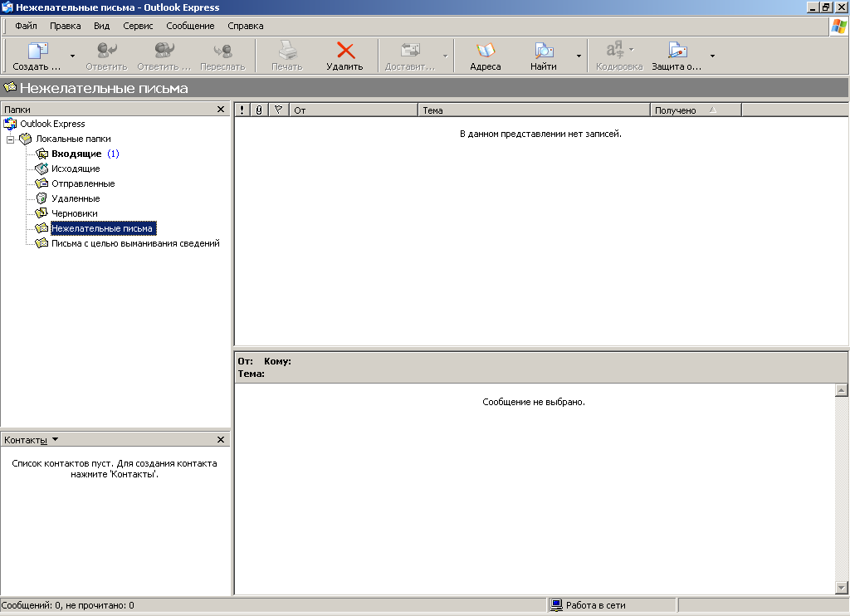This screenshot has width=850, height=616.
Task: Click Сообщений: 0, не прочитано: 0 status text
Action: 68,605
